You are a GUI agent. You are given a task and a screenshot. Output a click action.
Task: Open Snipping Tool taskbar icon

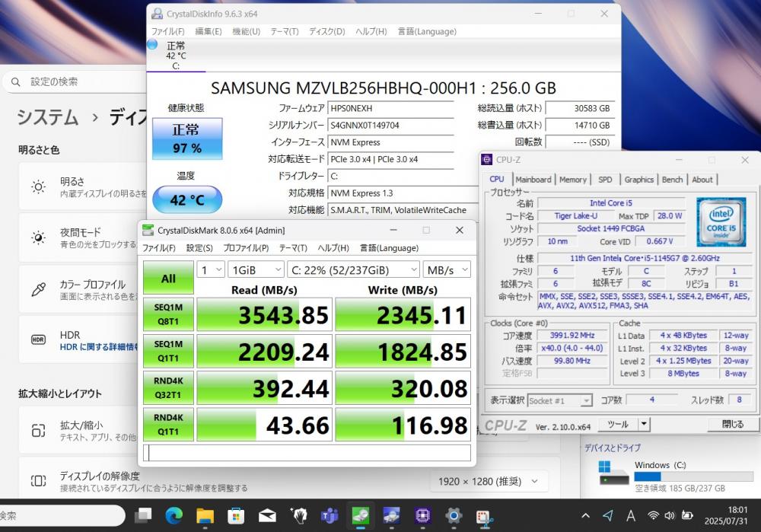[x=484, y=517]
